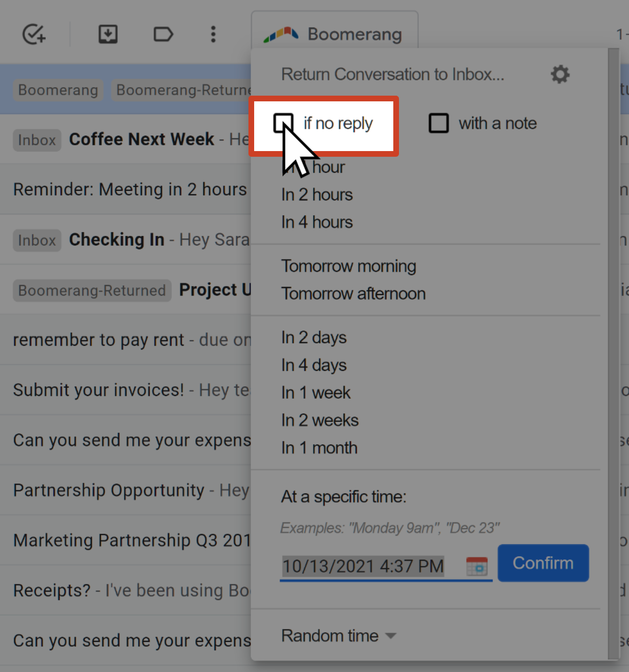Click the Confirm button

pos(543,563)
